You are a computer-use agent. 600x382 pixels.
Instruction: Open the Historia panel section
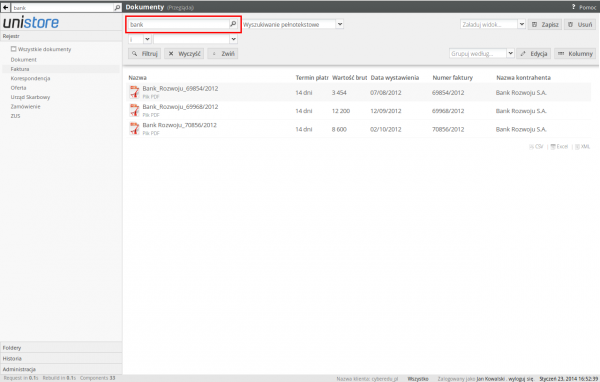(x=61, y=358)
